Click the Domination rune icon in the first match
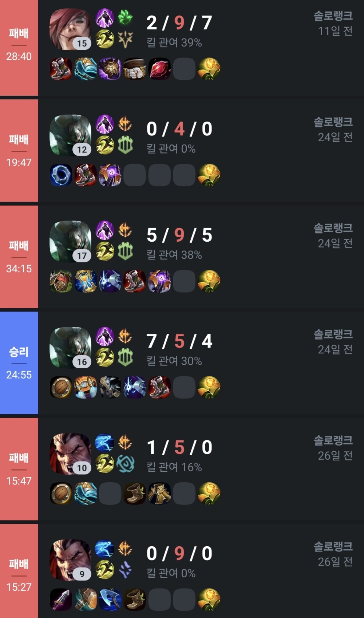Image resolution: width=364 pixels, height=618 pixels. coord(125,39)
